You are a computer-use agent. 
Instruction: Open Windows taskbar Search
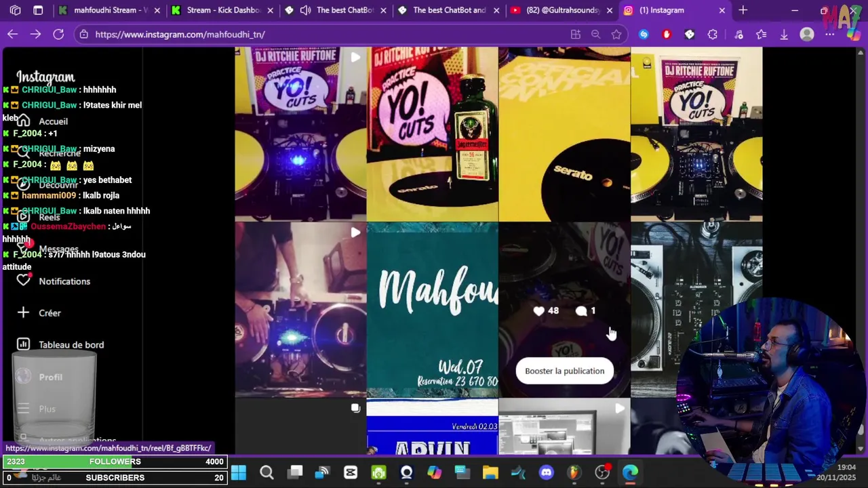click(267, 472)
